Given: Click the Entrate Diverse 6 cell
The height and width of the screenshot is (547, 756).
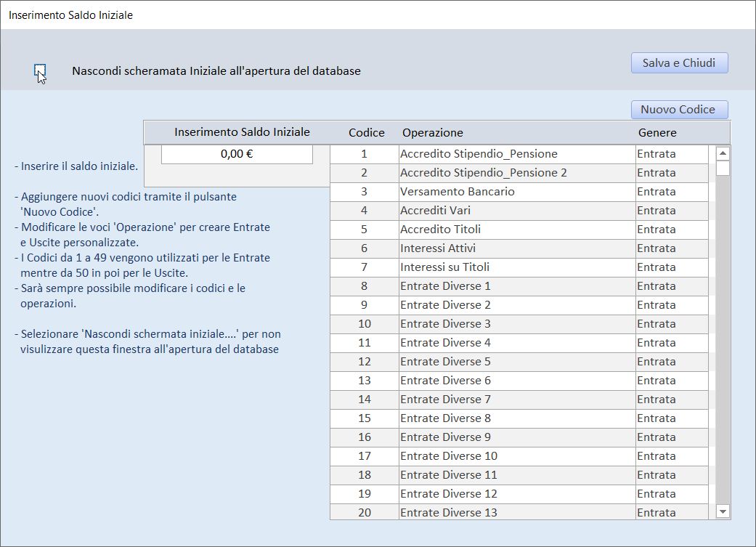Looking at the screenshot, I should click(517, 380).
